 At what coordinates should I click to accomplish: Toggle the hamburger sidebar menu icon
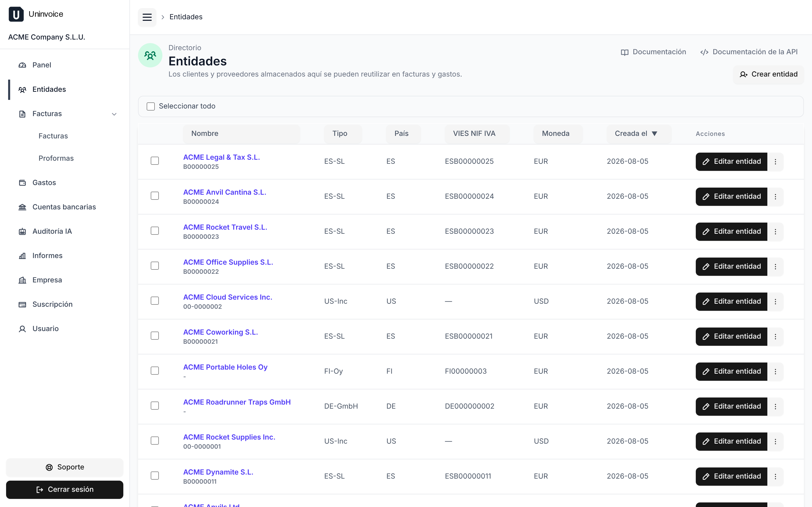pos(147,17)
